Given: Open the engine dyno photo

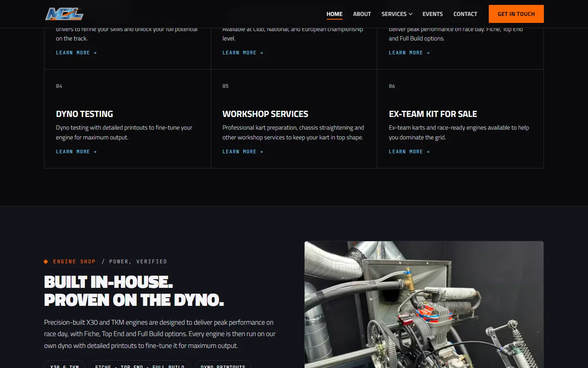Looking at the screenshot, I should click(x=424, y=305).
